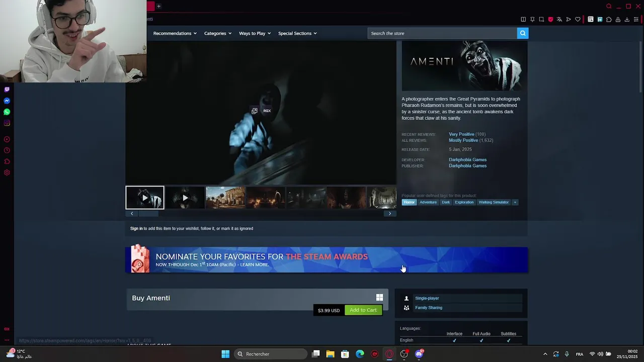The image size is (644, 362).
Task: Open Instagram in the Opera GX sidebar
Action: point(7,123)
